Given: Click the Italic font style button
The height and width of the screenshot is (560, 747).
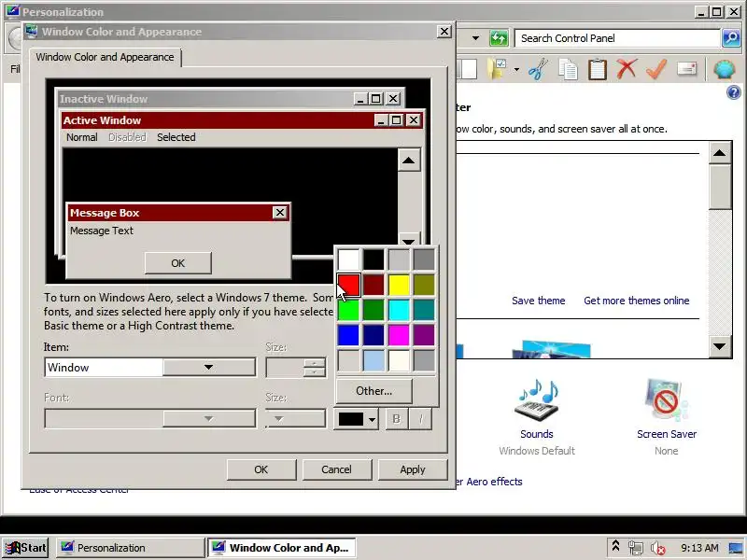Looking at the screenshot, I should [421, 419].
